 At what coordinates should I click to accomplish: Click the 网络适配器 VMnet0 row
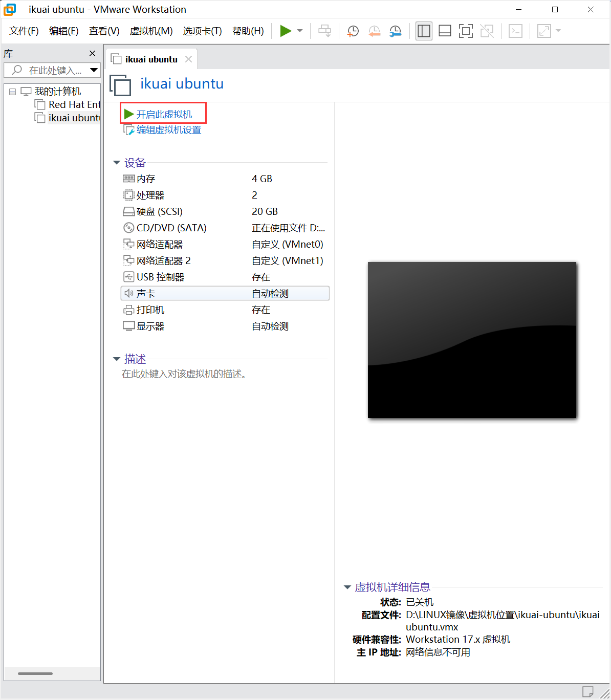click(225, 244)
